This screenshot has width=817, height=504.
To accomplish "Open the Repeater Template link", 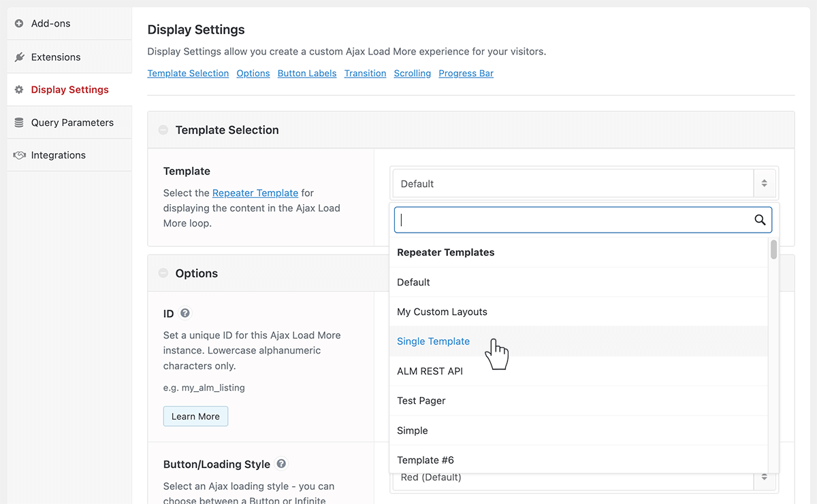I will coord(255,193).
